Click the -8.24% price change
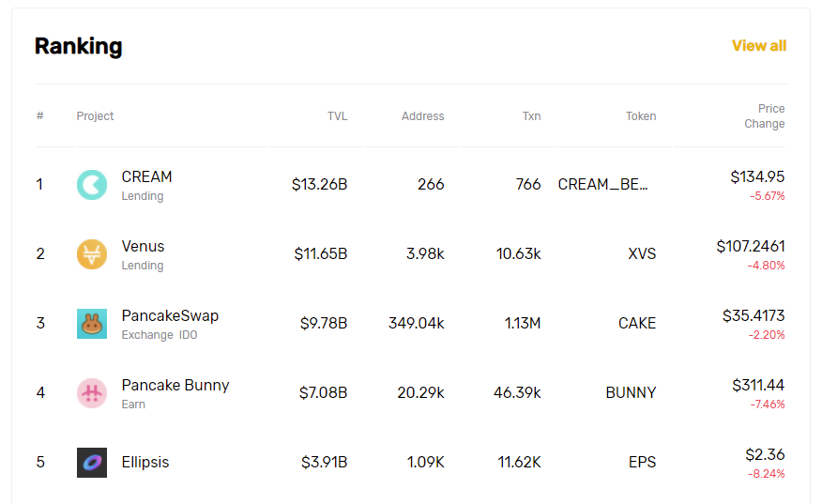Screen dimensions: 822x504 [766, 474]
